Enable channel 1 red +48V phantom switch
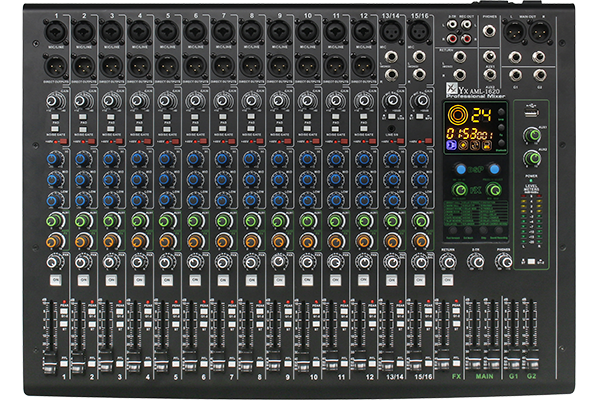 (63, 142)
